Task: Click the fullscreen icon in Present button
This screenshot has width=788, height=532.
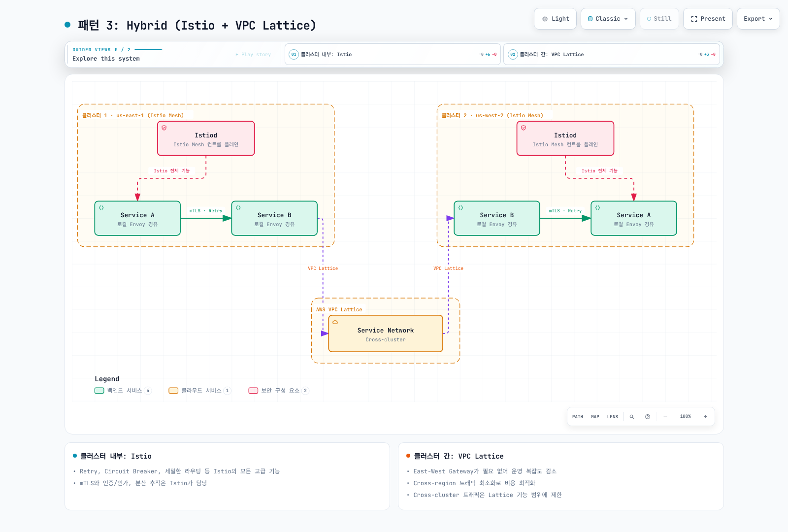Action: click(694, 19)
